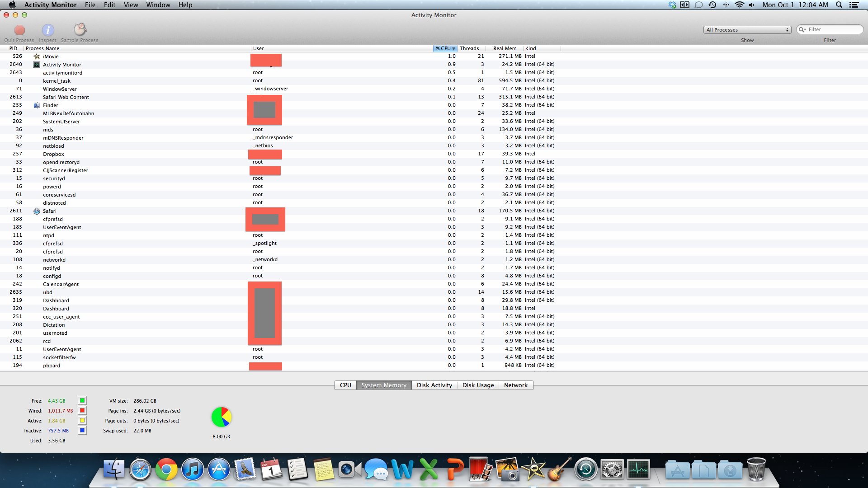Open the filter search magnifier menu
Image resolution: width=868 pixels, height=488 pixels.
pos(802,30)
